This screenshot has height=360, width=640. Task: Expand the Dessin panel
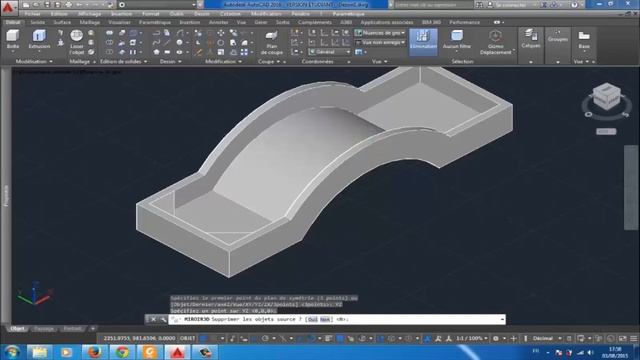tap(170, 61)
